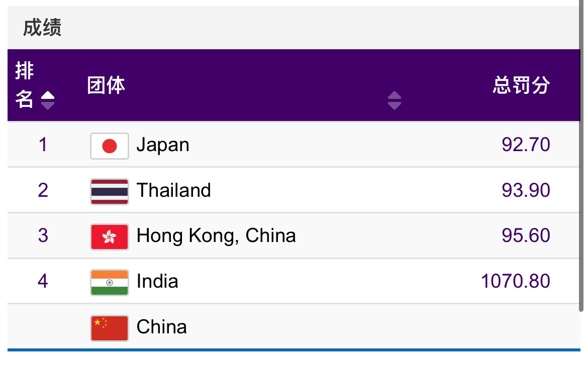Click the vertical scrollbar on the right
Screen dimensions: 588x368
(x=581, y=156)
